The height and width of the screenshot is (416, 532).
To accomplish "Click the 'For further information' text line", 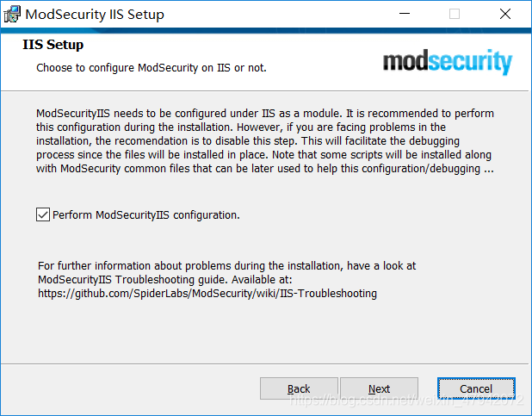I will (226, 266).
